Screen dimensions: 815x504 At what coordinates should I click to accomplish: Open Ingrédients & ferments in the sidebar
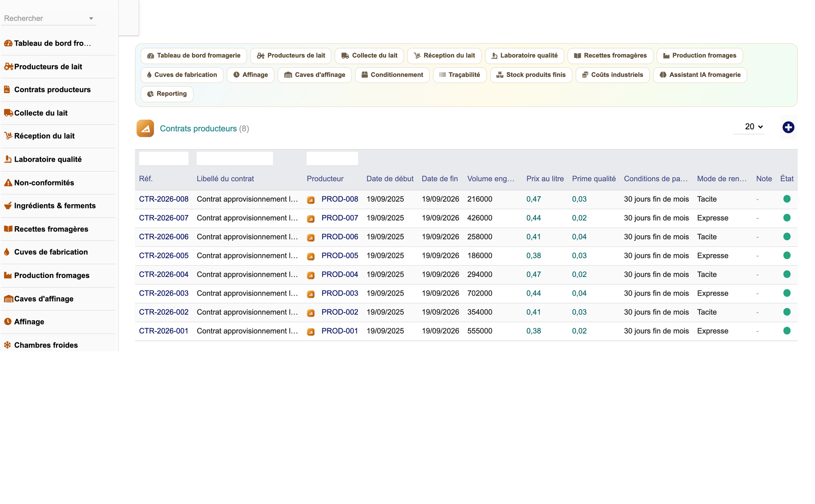tap(55, 206)
